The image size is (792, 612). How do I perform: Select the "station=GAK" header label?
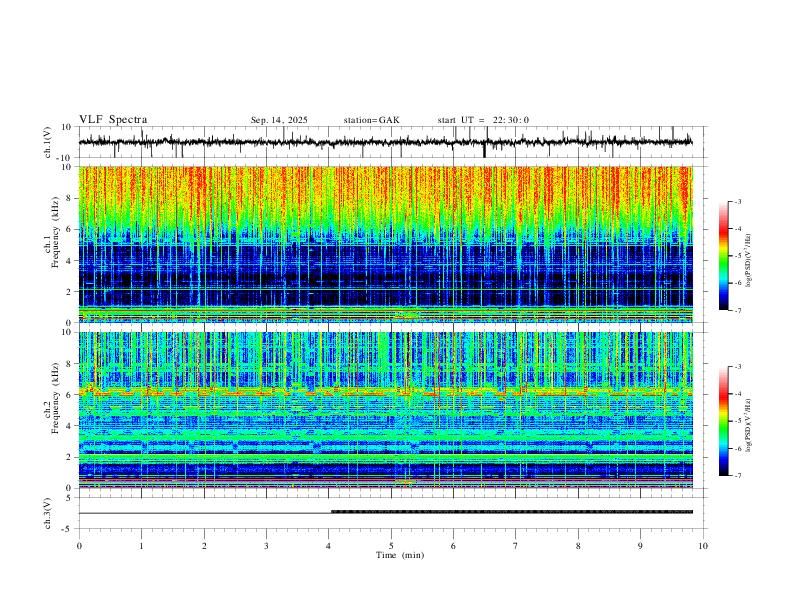click(x=371, y=120)
